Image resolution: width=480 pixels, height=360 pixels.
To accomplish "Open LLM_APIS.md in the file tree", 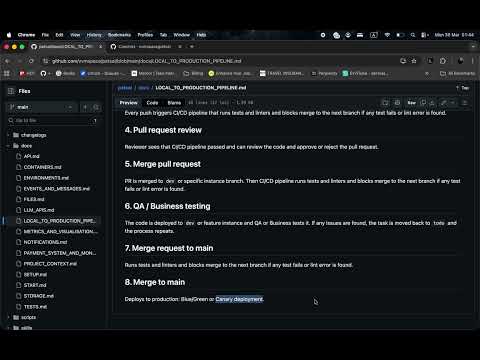I will (x=39, y=210).
